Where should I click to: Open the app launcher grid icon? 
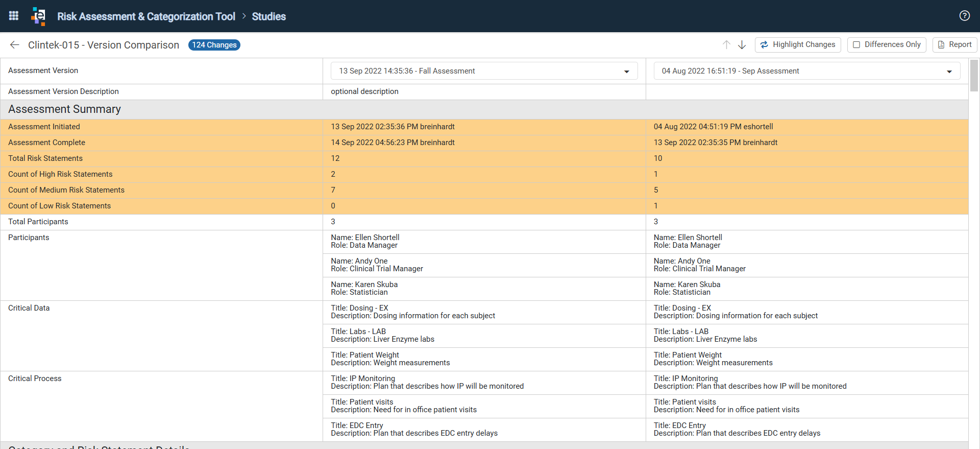click(14, 16)
